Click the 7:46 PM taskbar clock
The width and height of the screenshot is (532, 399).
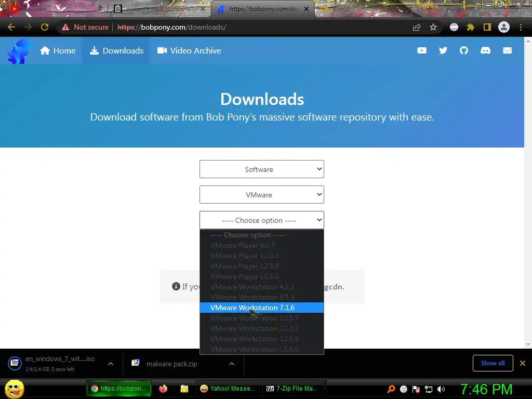[486, 389]
